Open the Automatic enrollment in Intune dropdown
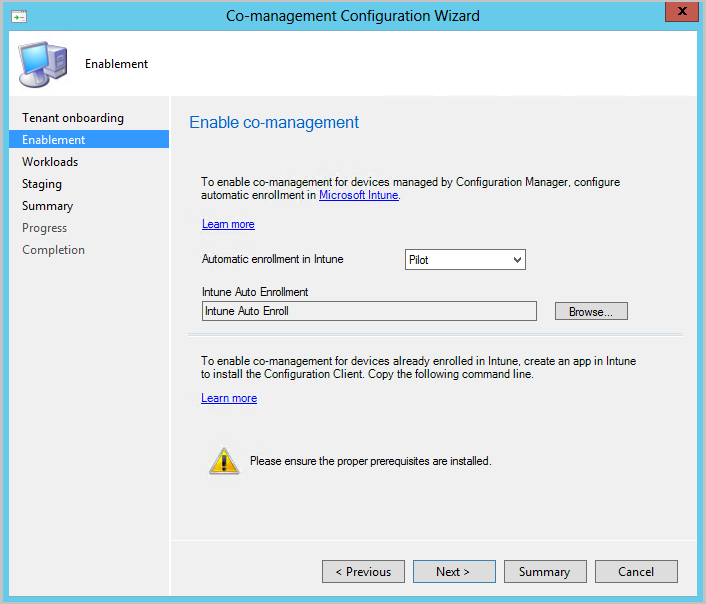Image resolution: width=706 pixels, height=604 pixels. [465, 259]
